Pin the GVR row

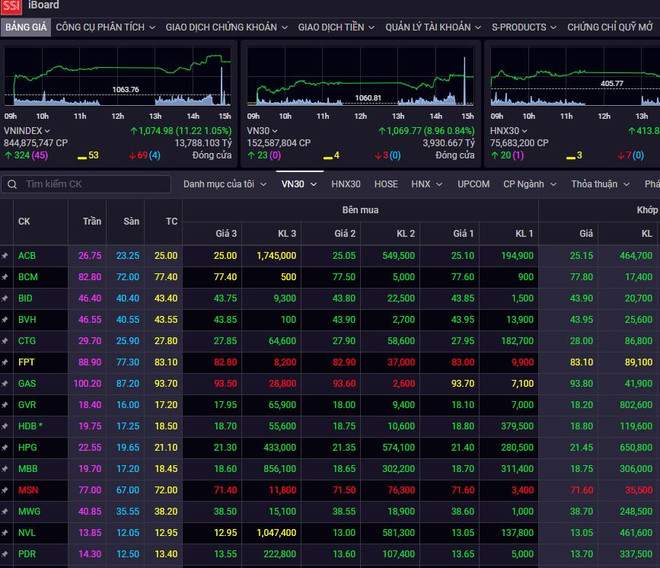point(5,405)
